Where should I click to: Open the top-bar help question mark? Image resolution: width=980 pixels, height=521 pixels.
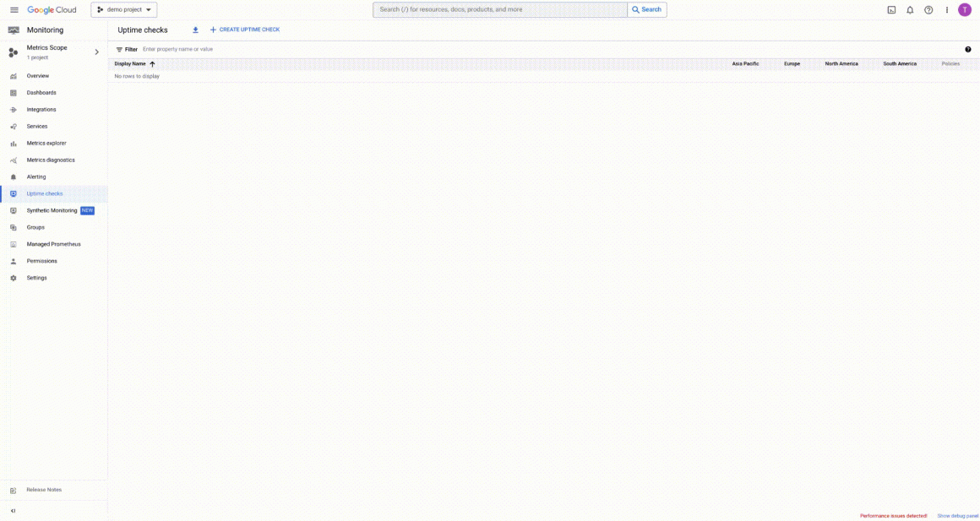(x=928, y=9)
